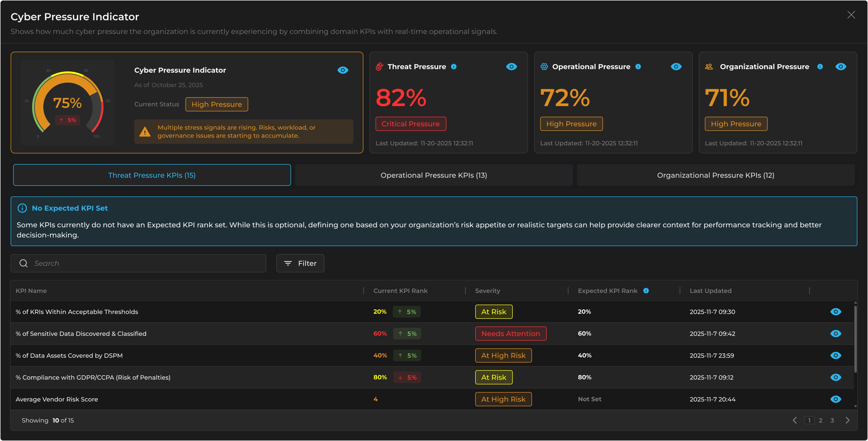Click the Threat Pressure biohazard icon

tap(379, 67)
